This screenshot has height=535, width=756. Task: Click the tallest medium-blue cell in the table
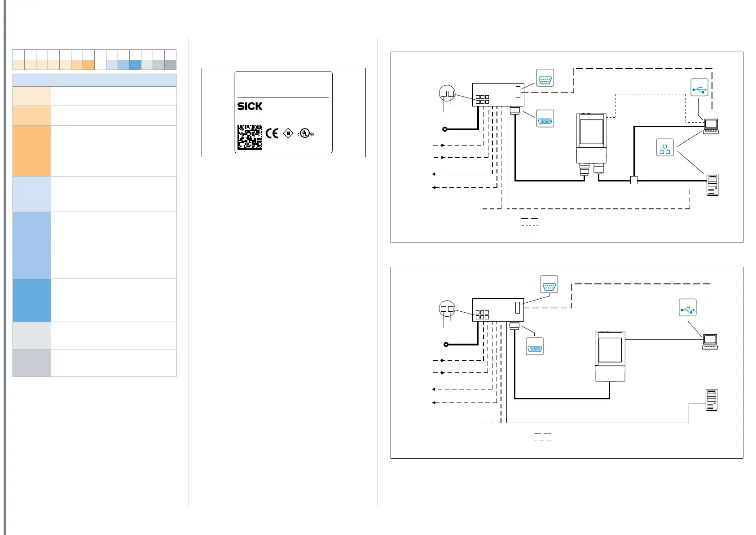[x=32, y=245]
